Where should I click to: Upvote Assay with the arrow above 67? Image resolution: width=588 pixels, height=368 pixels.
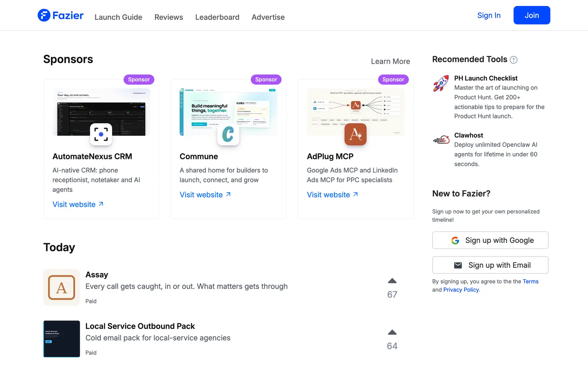[x=392, y=281]
